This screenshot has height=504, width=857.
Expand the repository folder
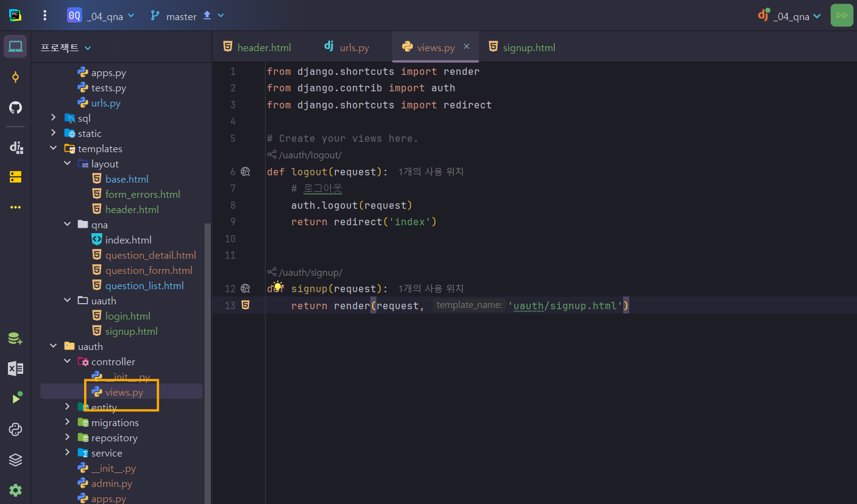click(68, 438)
